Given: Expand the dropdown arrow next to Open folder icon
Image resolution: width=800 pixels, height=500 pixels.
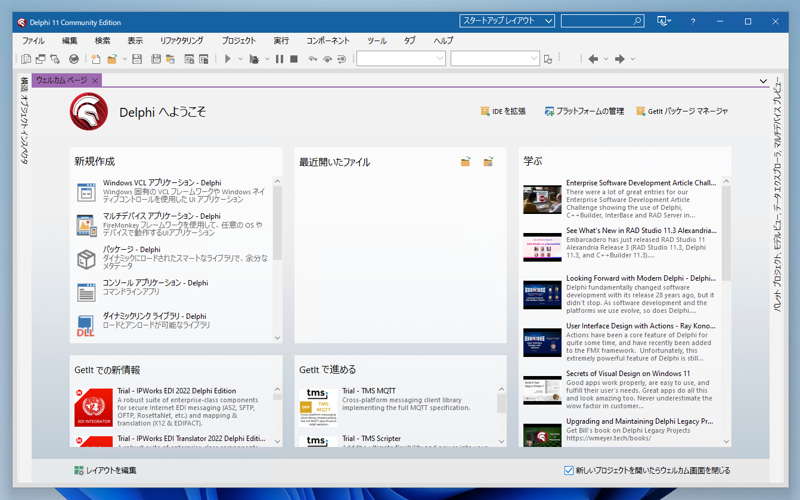Looking at the screenshot, I should point(124,59).
